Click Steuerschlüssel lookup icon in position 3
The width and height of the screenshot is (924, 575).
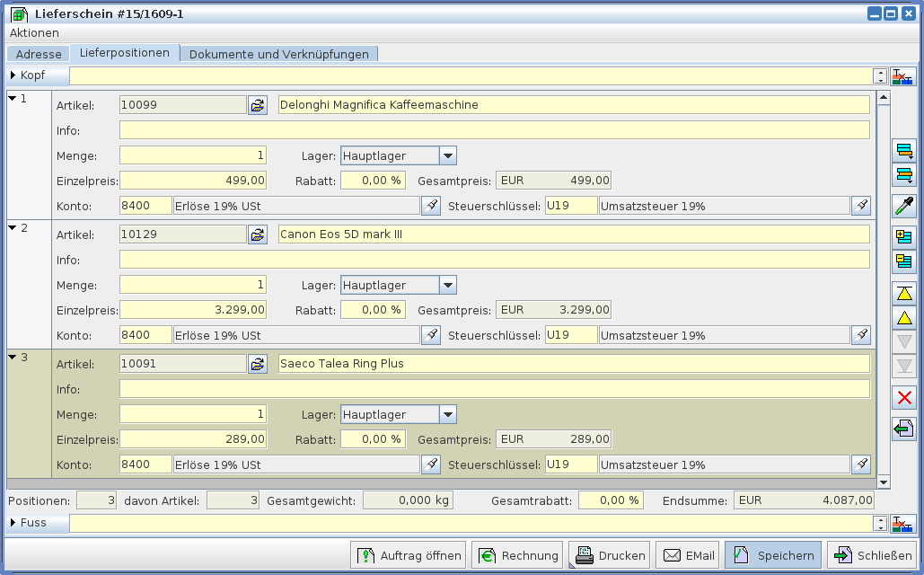pos(861,464)
